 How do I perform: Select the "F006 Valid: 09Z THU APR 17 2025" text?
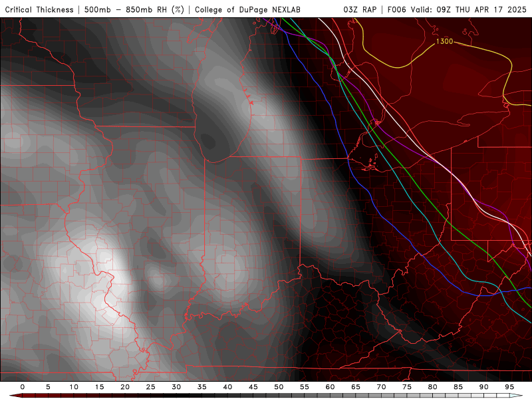tap(457, 9)
